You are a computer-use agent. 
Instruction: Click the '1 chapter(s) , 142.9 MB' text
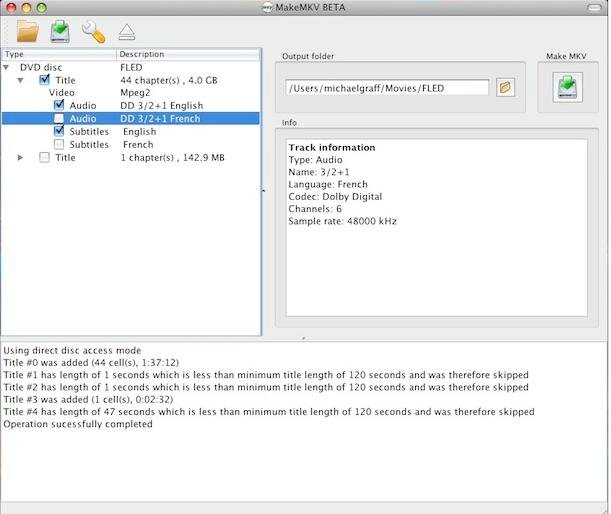coord(172,157)
